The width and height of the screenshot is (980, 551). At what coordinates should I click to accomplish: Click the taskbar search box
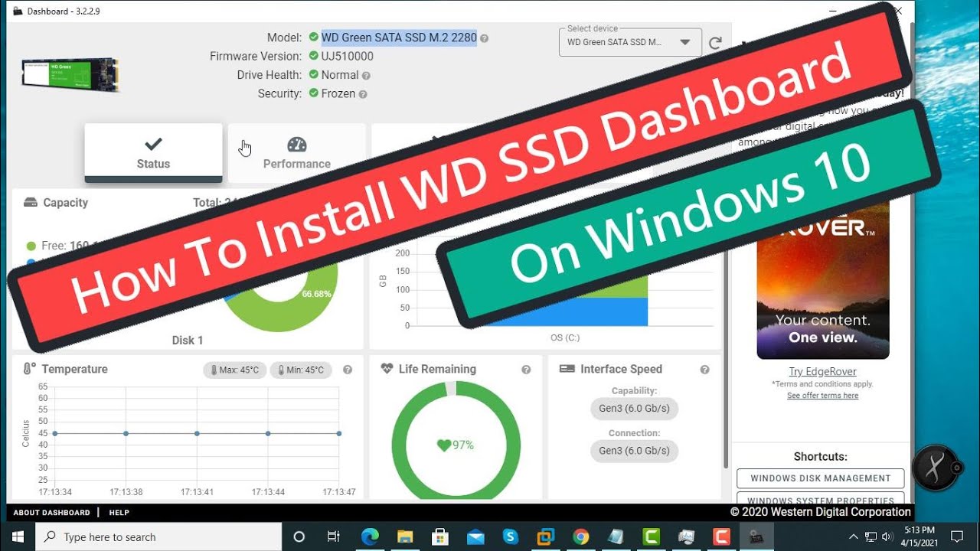point(158,536)
